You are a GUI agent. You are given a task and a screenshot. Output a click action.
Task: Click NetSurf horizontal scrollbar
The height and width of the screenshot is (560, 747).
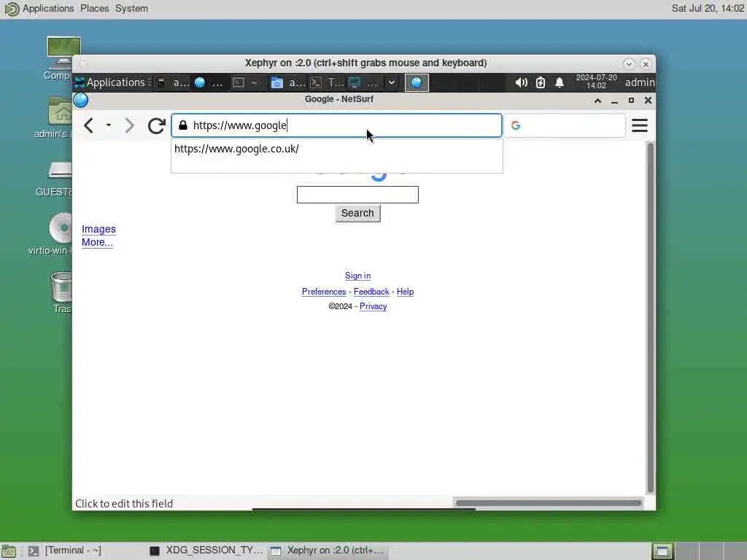pyautogui.click(x=549, y=503)
